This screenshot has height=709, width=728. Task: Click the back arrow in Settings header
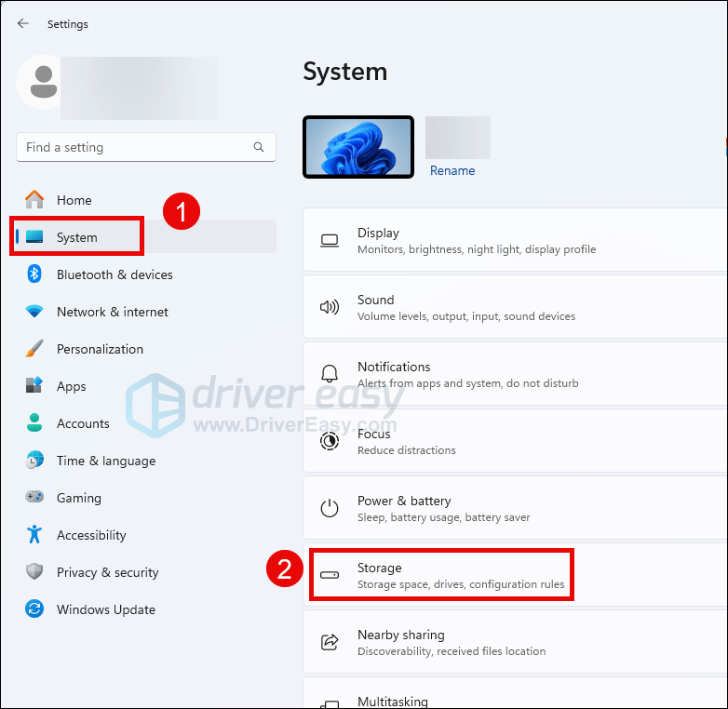(x=22, y=23)
